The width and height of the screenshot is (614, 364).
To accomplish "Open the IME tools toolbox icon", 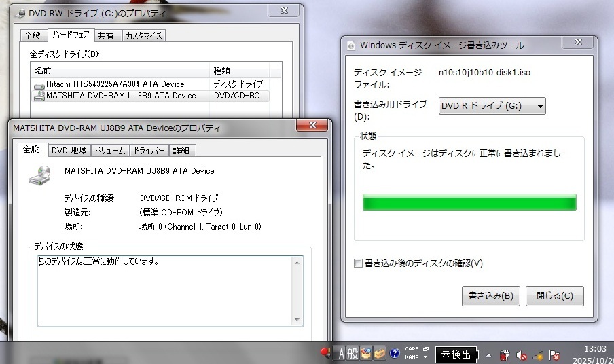I will [379, 353].
